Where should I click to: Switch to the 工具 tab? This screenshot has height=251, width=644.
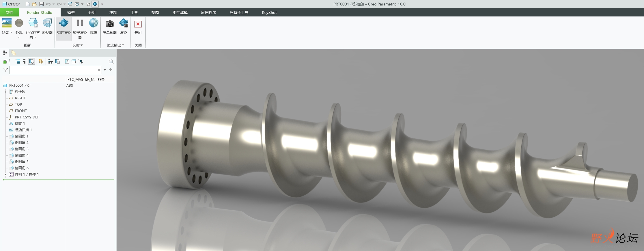click(x=134, y=12)
